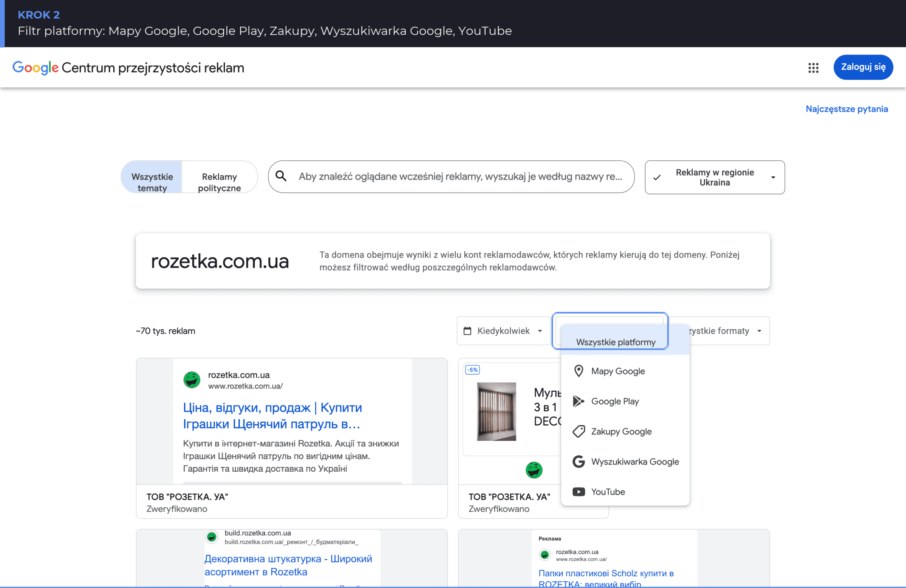The height and width of the screenshot is (588, 906).
Task: Click the -5% discount badge
Action: coord(472,370)
